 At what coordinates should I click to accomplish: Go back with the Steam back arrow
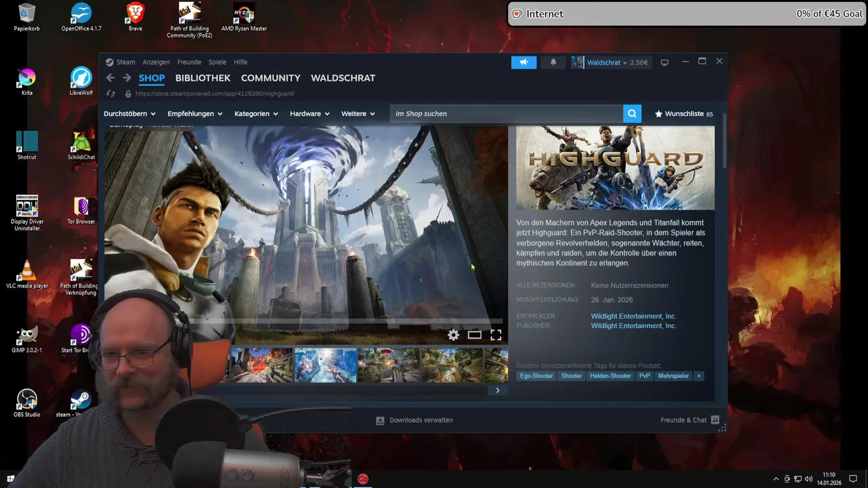point(110,78)
